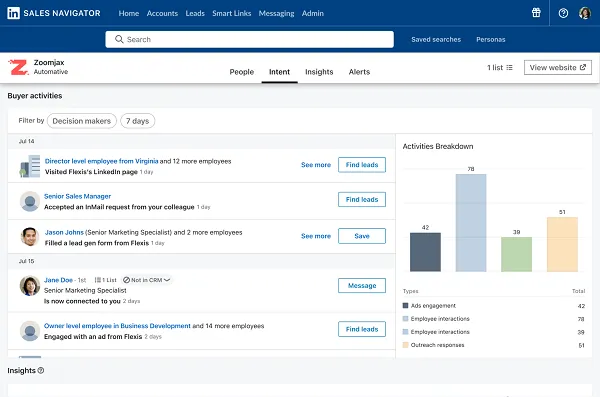Click the Outreach responses legend swatch
This screenshot has width=600, height=397.
[x=406, y=345]
